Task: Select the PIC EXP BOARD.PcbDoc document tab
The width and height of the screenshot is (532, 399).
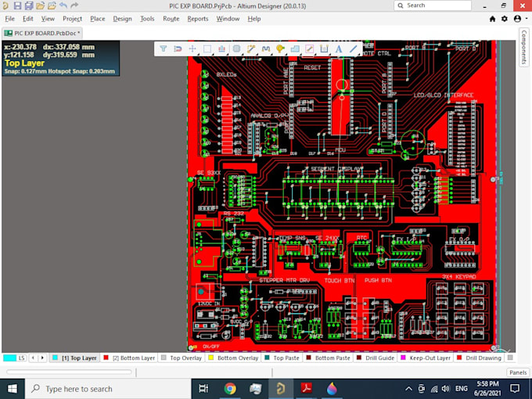Action: tap(42, 33)
